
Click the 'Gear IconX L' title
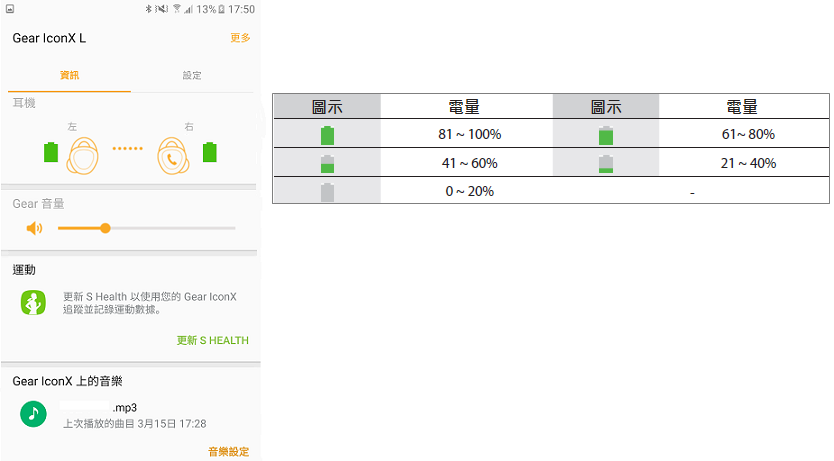coord(49,38)
